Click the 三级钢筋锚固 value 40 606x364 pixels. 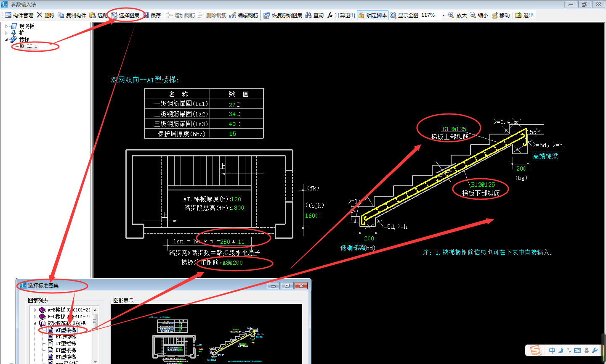(x=232, y=124)
